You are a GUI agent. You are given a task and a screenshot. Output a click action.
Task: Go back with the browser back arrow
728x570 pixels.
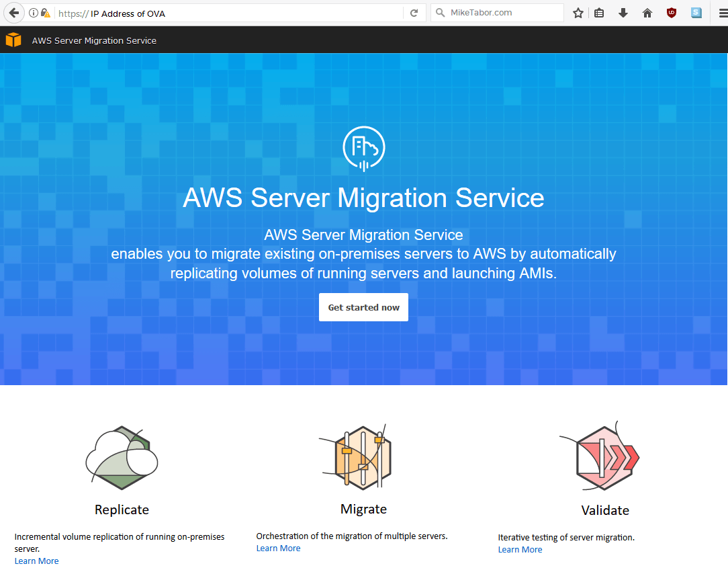pyautogui.click(x=14, y=13)
